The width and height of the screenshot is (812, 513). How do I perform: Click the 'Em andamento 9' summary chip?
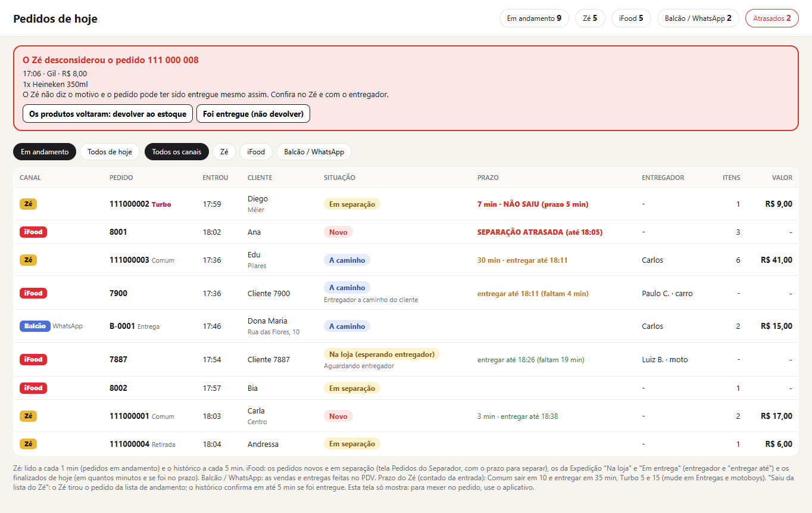(534, 18)
